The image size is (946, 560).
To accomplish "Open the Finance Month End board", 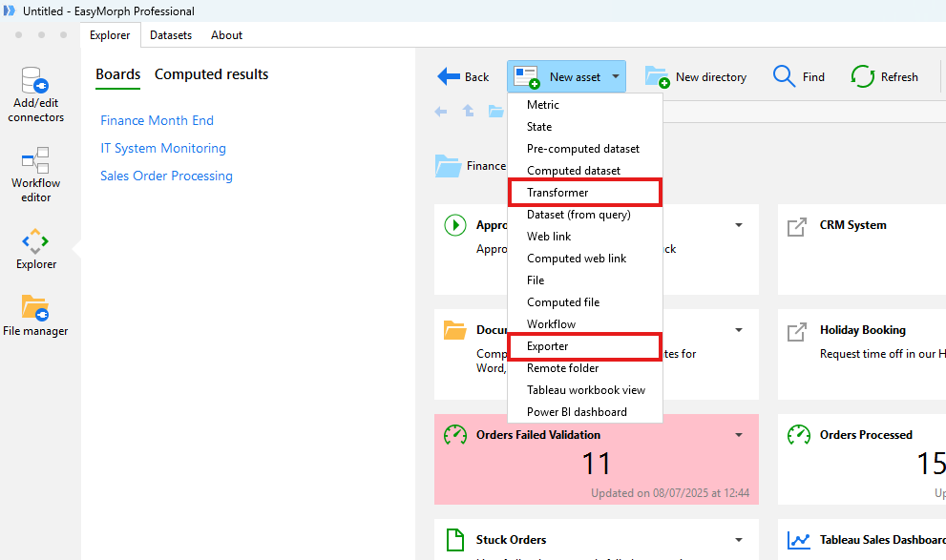I will click(157, 120).
